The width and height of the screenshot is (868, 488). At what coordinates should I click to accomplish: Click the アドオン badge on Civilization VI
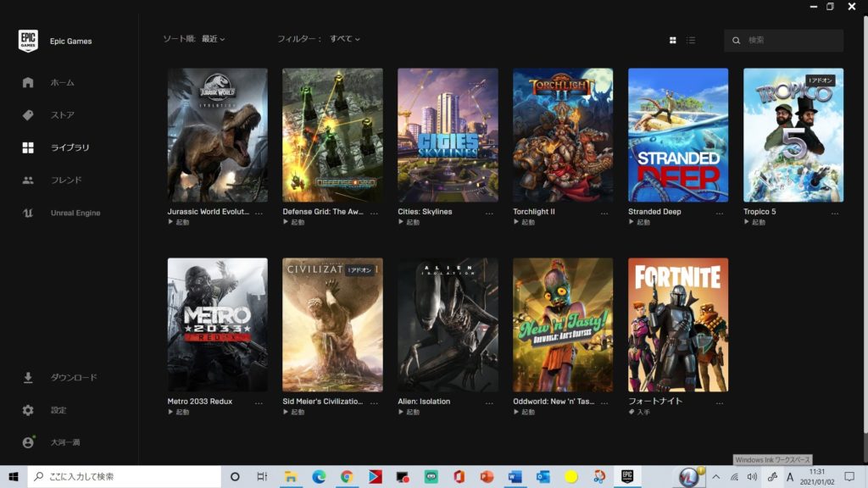coord(359,270)
